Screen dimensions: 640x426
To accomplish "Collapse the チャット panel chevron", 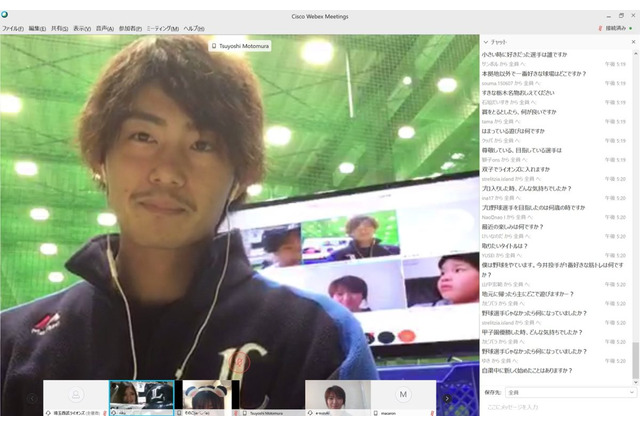I will (486, 42).
